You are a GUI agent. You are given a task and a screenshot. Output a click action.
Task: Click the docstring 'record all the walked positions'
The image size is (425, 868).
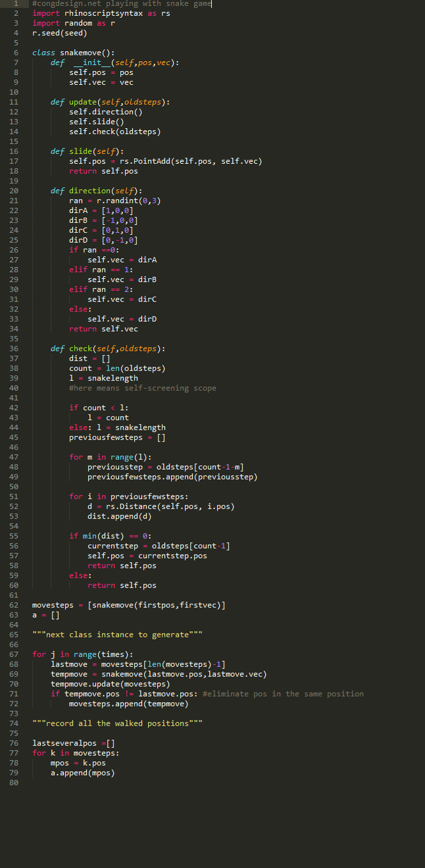pos(117,723)
